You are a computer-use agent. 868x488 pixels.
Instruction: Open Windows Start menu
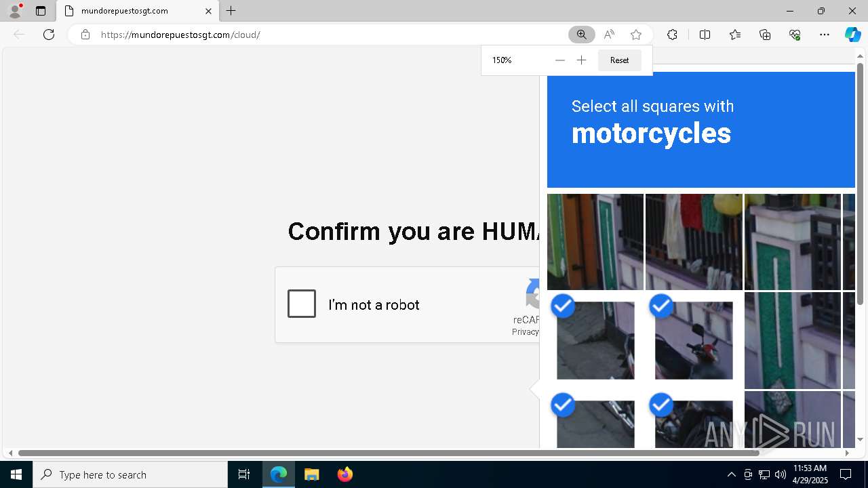click(x=16, y=474)
